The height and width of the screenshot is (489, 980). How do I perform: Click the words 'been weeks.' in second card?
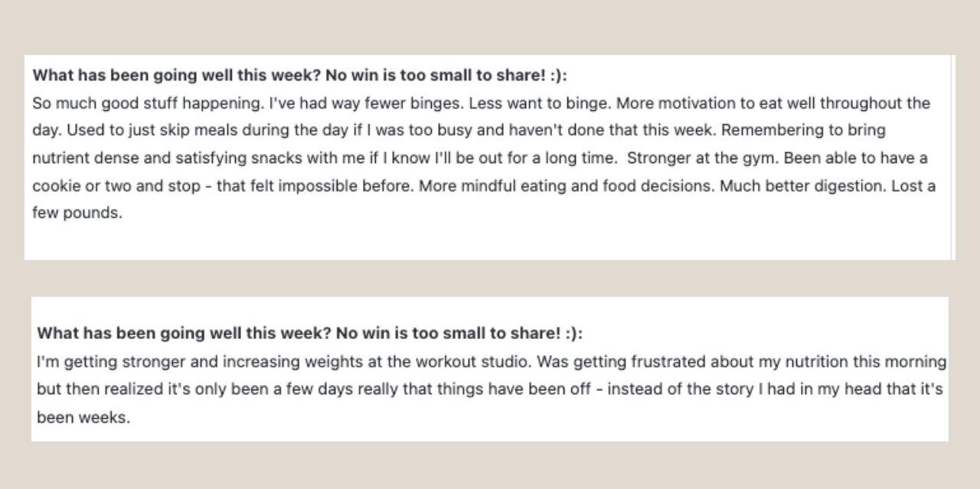[83, 418]
